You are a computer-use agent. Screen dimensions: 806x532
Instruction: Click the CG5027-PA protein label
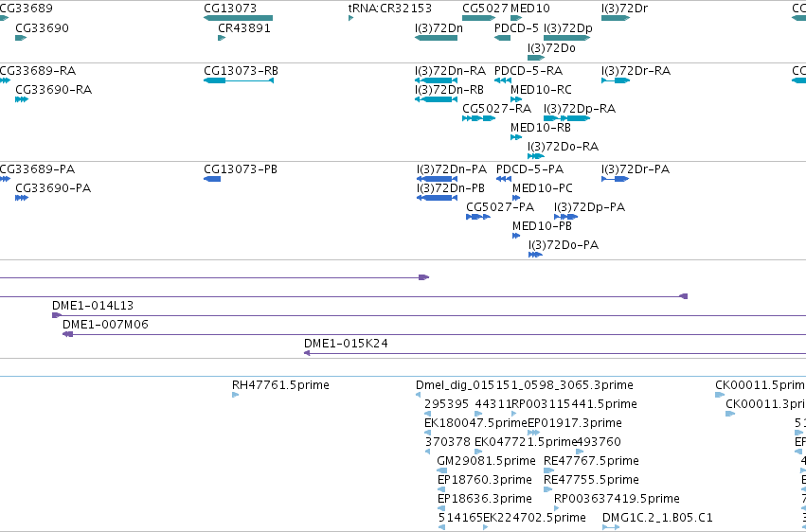(x=500, y=207)
